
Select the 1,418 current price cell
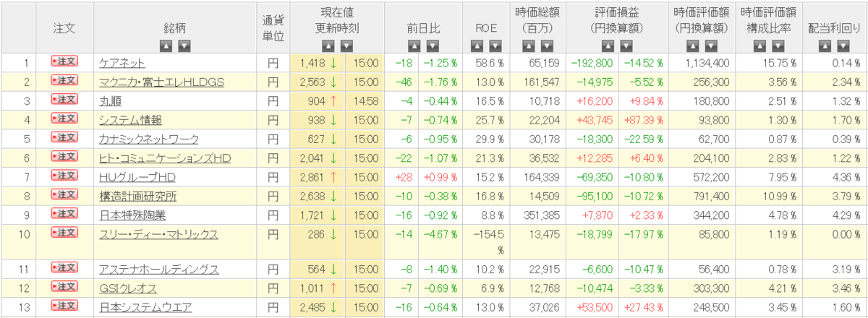click(317, 64)
